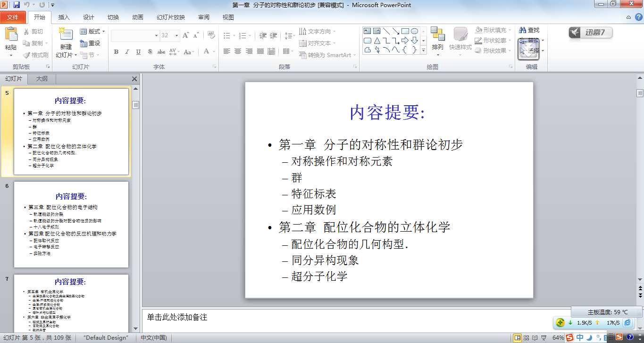
Task: Pick the oval shape in shapes gallery
Action: (x=414, y=31)
